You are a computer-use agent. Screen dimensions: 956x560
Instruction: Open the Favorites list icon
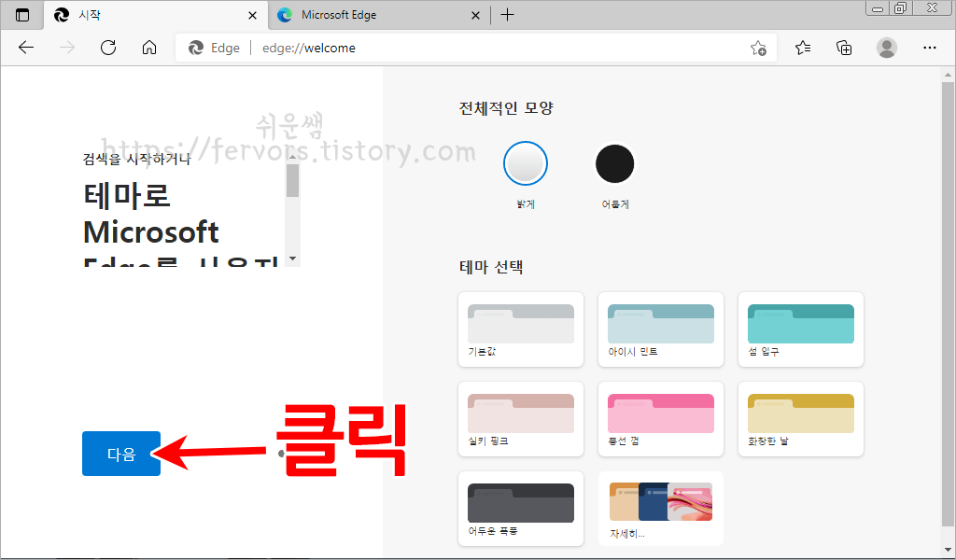(803, 48)
